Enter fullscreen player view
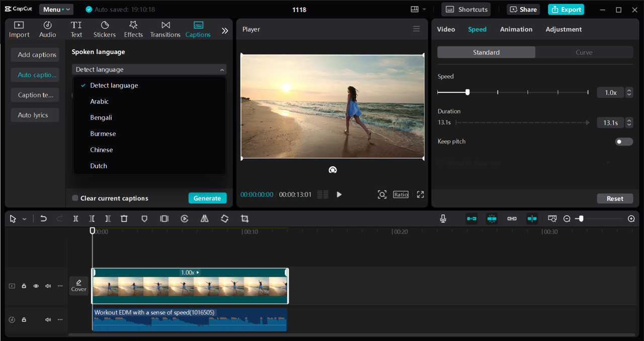This screenshot has width=644, height=341. (420, 194)
